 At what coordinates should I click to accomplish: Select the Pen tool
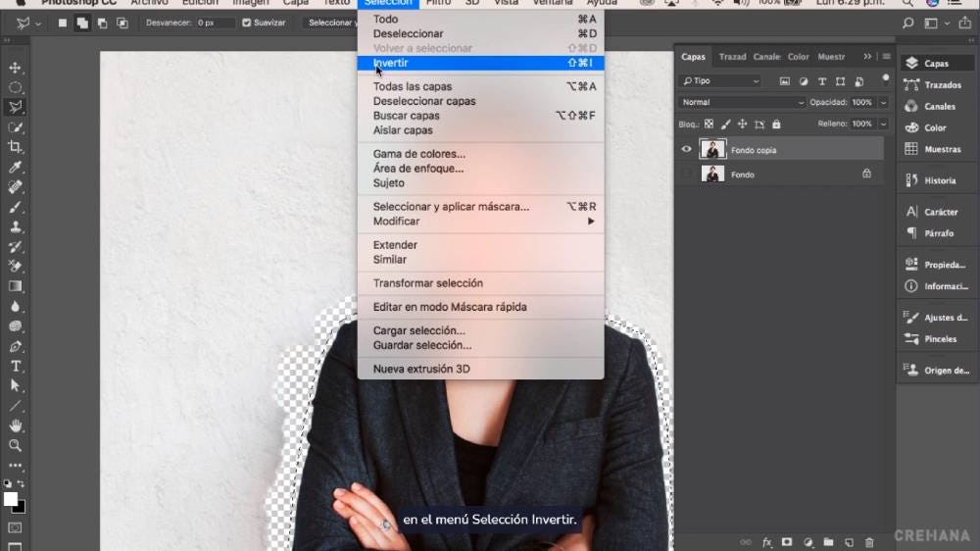coord(16,346)
